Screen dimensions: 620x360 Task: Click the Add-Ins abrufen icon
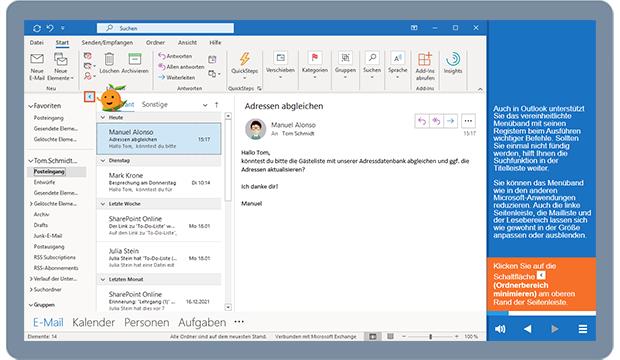[x=425, y=59]
